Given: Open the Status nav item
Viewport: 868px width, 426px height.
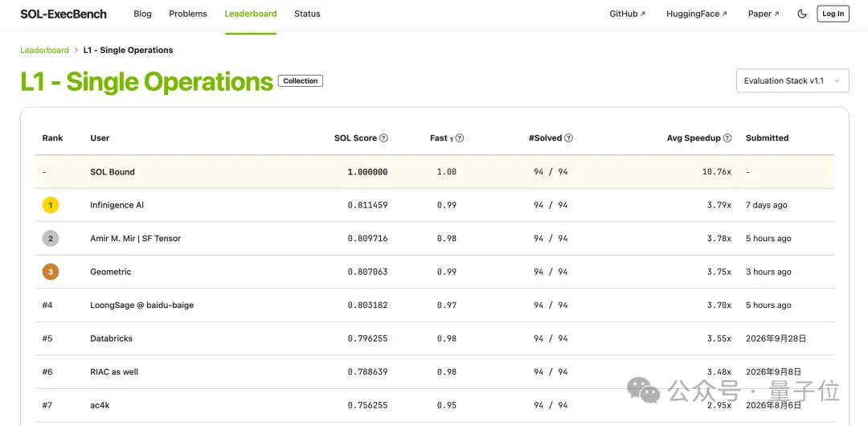Looking at the screenshot, I should pos(307,14).
